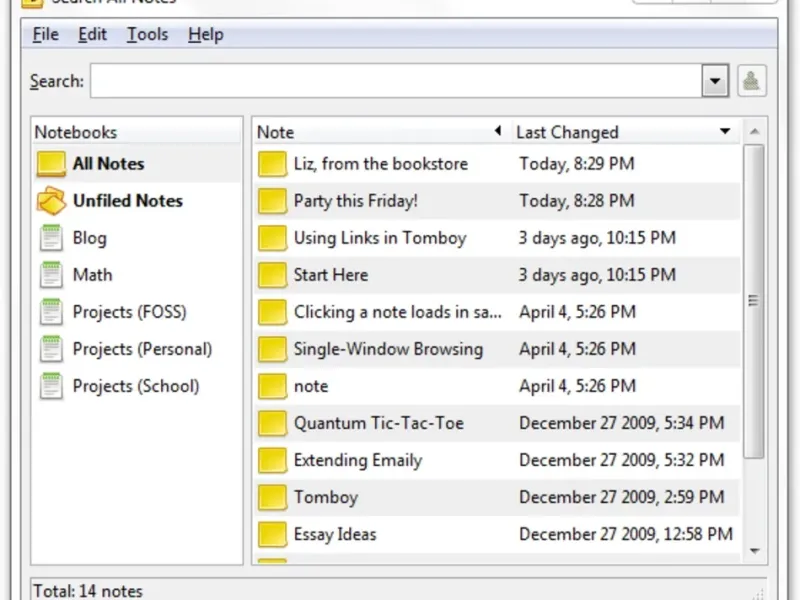
Task: Open the Blog notebook
Action: tap(90, 238)
